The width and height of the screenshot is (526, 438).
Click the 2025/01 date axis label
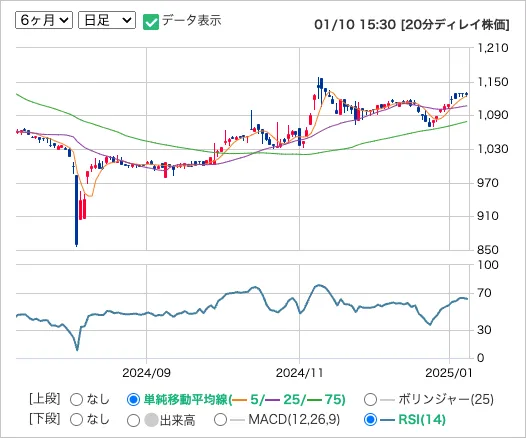point(449,373)
